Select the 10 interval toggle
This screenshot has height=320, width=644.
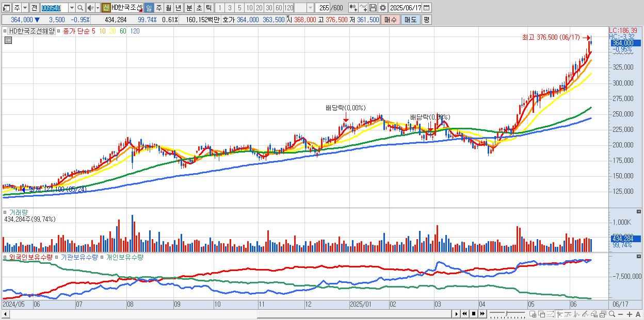pos(249,8)
